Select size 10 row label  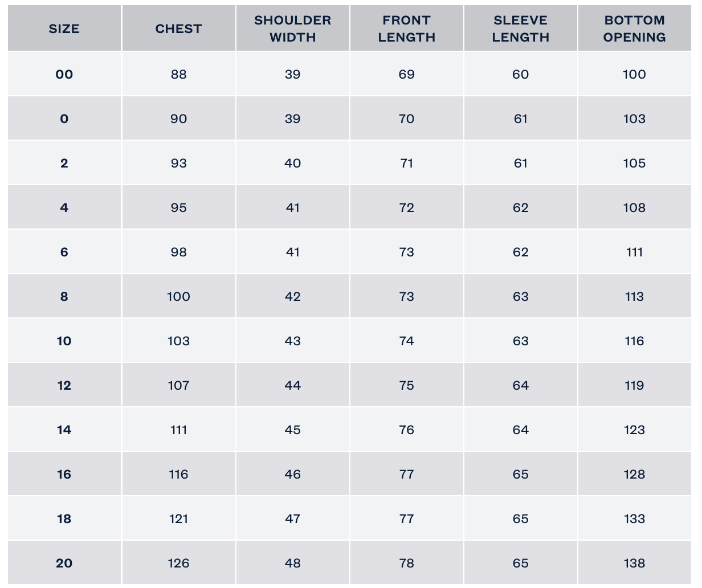click(x=64, y=341)
